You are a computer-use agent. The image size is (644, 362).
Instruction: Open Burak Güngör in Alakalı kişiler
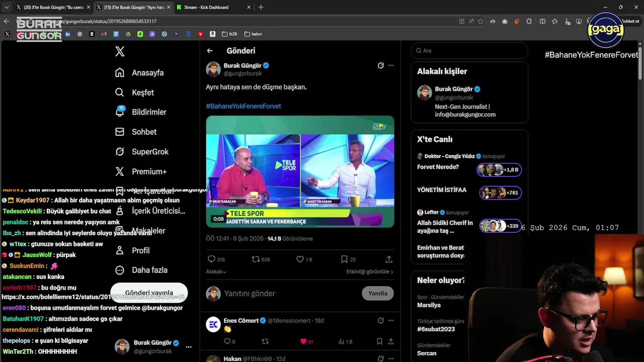tap(469, 102)
